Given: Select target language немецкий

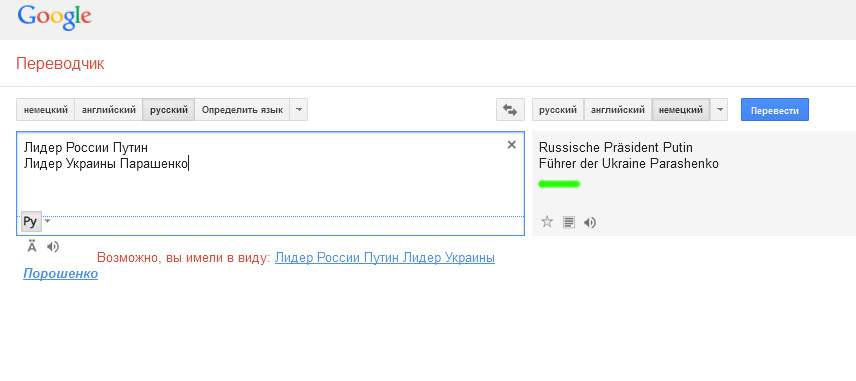Looking at the screenshot, I should click(x=681, y=110).
